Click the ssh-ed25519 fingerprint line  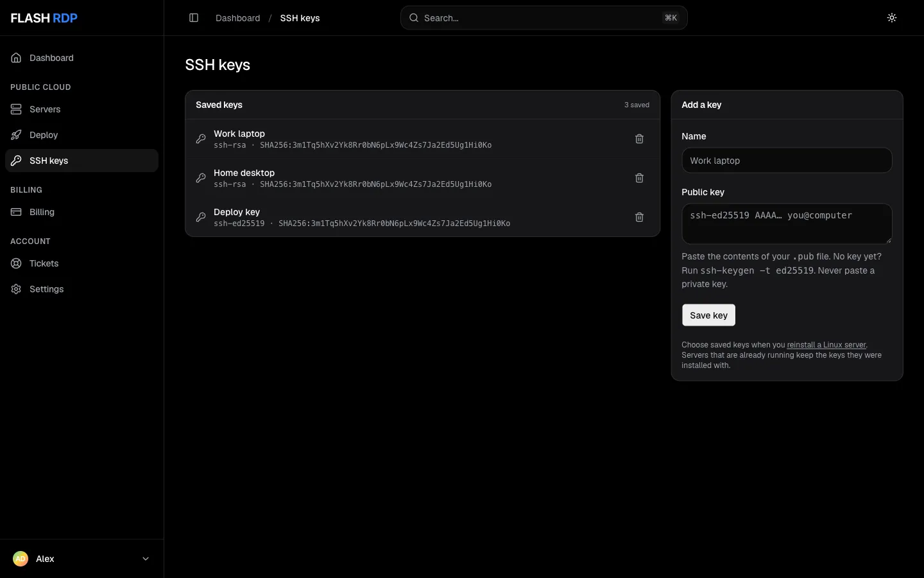coord(362,223)
